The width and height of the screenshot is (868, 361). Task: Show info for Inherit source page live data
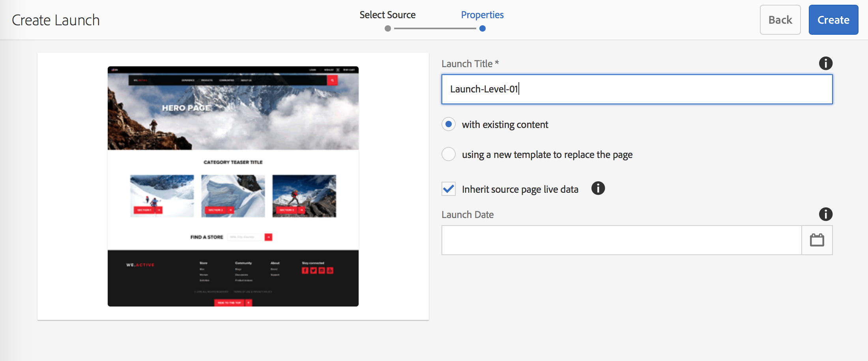(x=598, y=188)
